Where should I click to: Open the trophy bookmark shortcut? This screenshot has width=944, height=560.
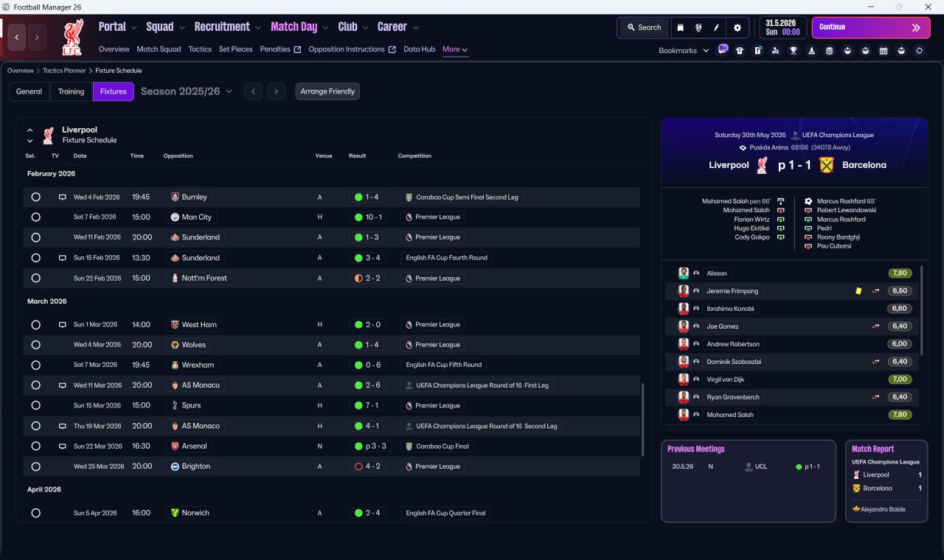click(x=794, y=51)
